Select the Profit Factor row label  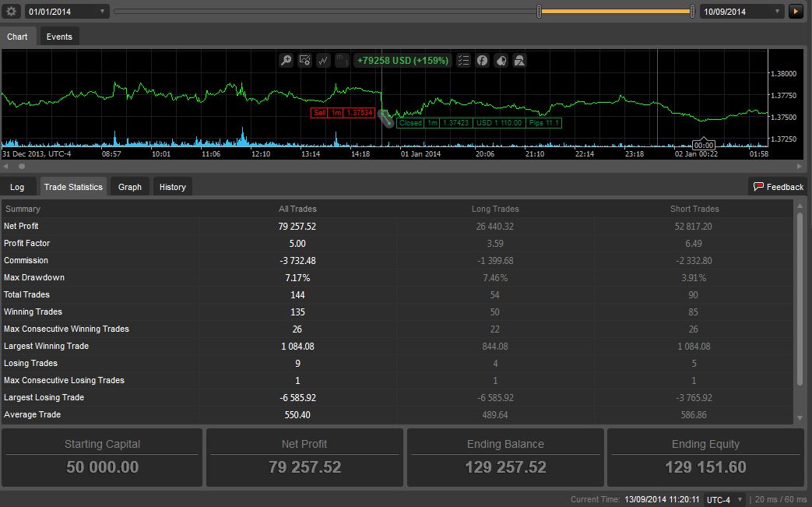27,243
